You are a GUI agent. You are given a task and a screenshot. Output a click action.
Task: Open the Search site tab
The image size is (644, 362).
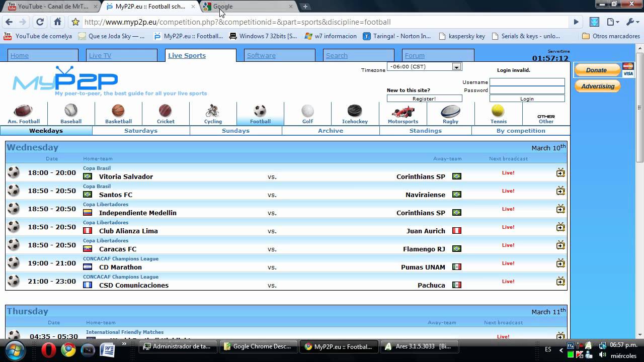[358, 55]
